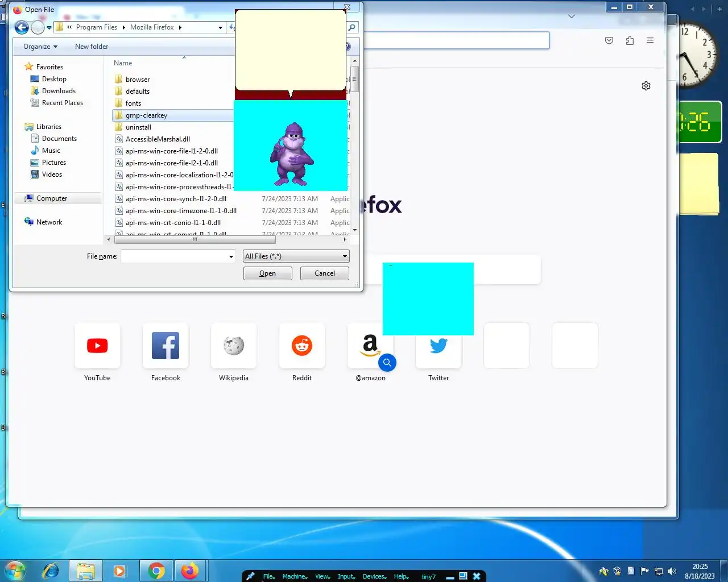This screenshot has width=728, height=582.
Task: Open Chrome from taskbar
Action: coord(156,570)
